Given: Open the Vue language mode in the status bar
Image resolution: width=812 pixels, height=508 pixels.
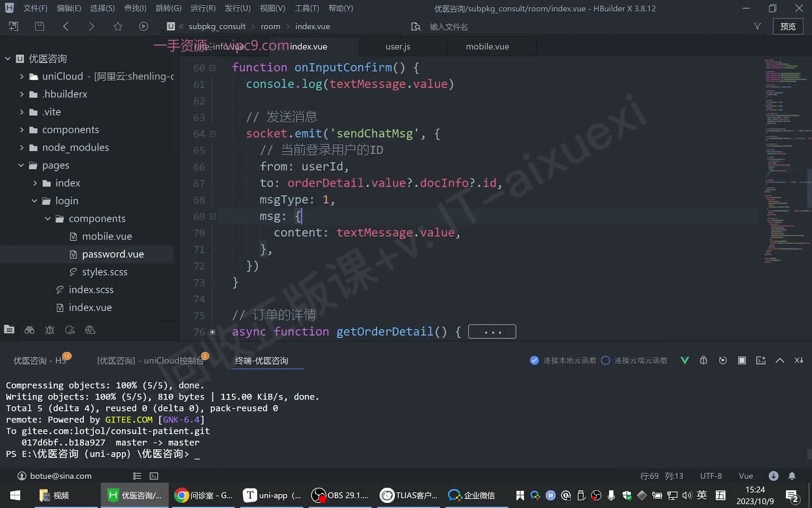Looking at the screenshot, I should coord(746,476).
